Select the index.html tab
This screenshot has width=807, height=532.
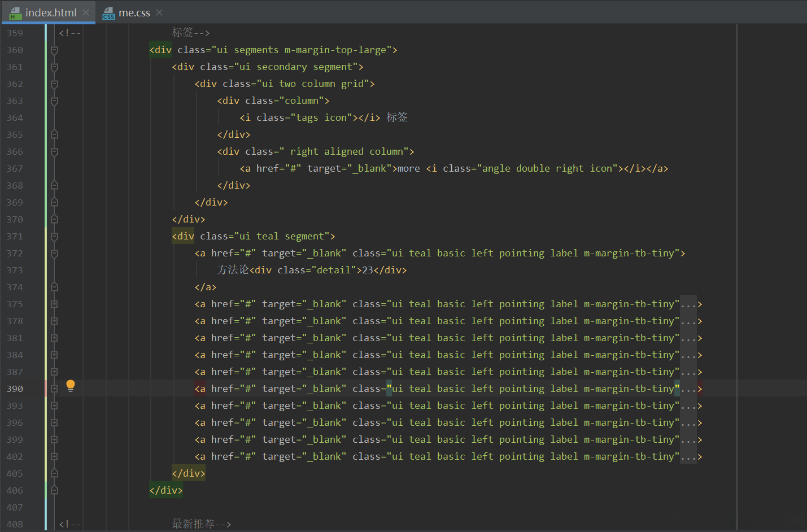point(50,12)
